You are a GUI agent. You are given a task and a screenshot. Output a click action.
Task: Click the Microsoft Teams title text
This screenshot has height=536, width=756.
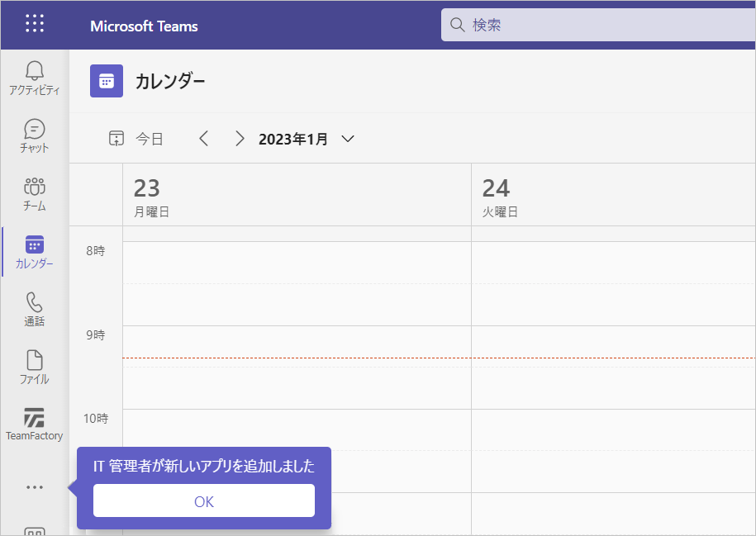145,26
